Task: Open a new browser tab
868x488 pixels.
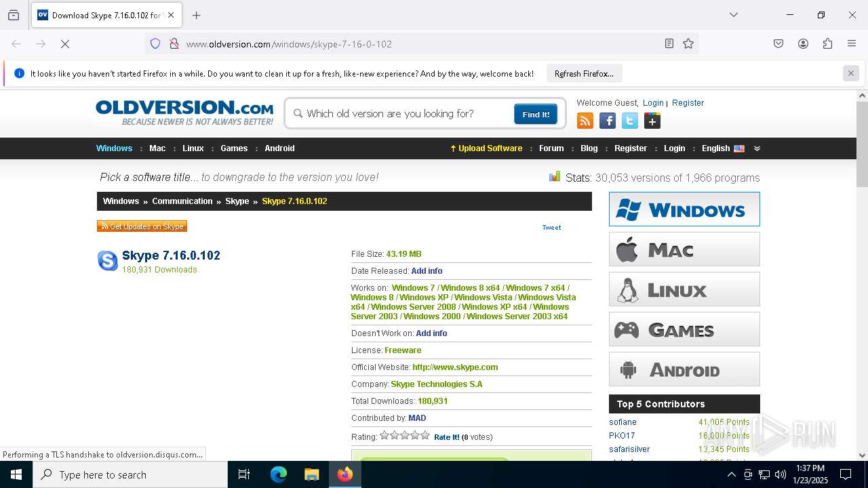Action: point(197,15)
